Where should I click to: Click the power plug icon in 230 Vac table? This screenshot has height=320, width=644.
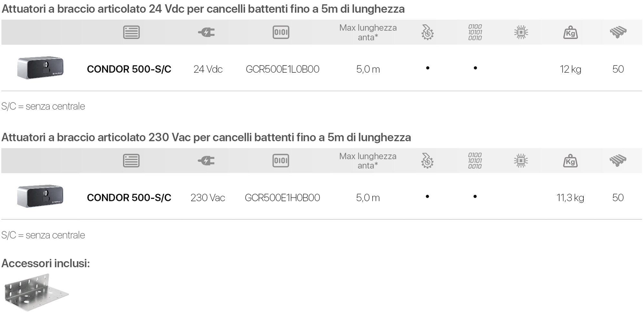point(206,161)
